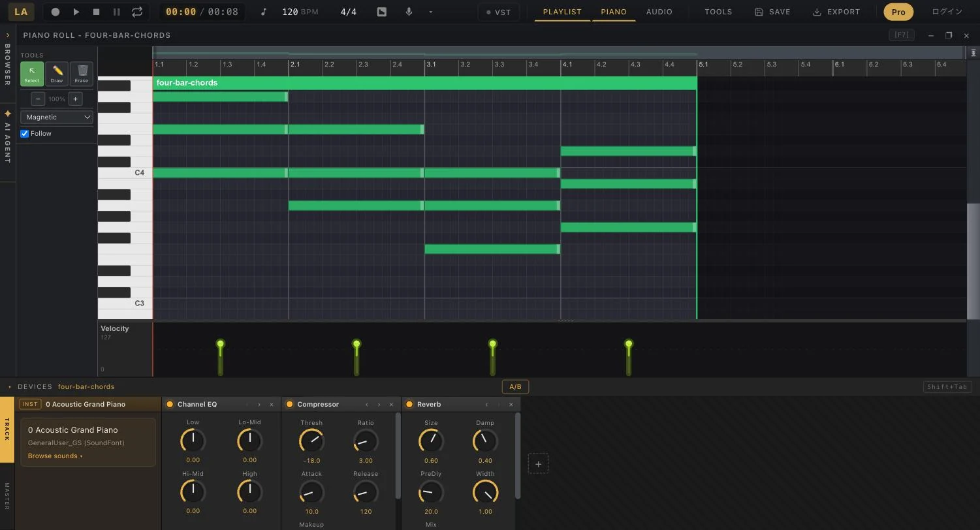980x530 pixels.
Task: Switch to the PIANO tab
Action: [x=614, y=12]
